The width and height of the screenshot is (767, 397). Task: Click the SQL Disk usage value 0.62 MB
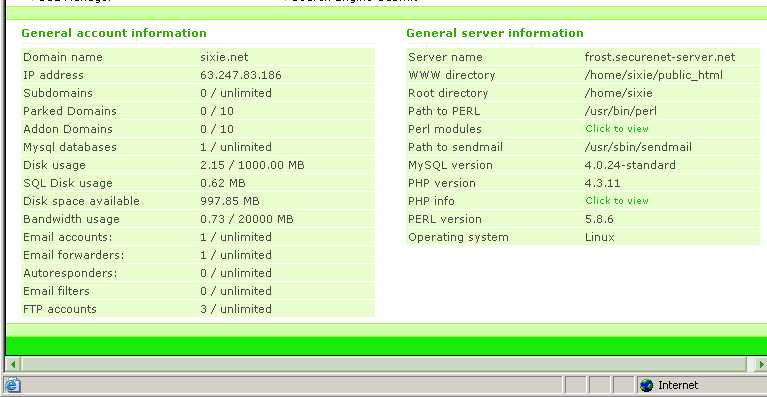click(223, 183)
